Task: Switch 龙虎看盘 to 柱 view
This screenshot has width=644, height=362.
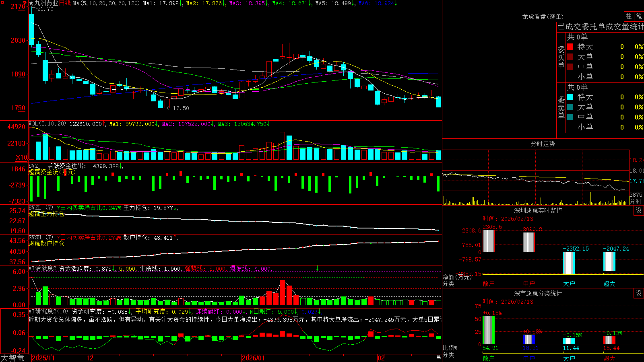Action: pos(629,16)
